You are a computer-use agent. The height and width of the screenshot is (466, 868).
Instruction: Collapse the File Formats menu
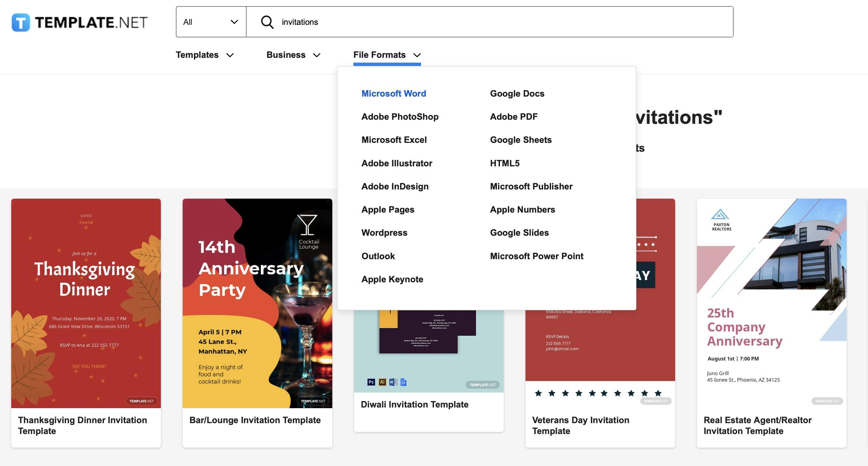(x=387, y=55)
